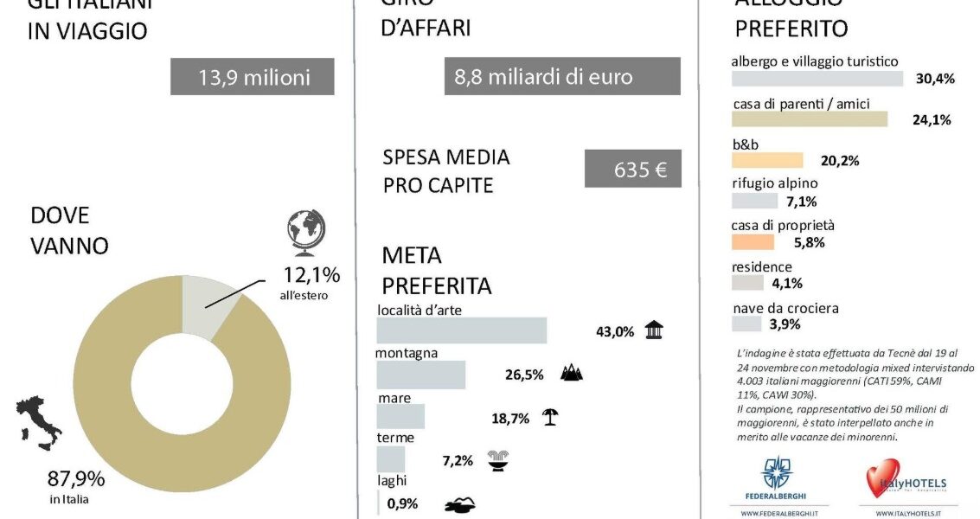This screenshot has height=519, width=980.
Task: Click the Italy map silhouette icon
Action: (x=40, y=426)
